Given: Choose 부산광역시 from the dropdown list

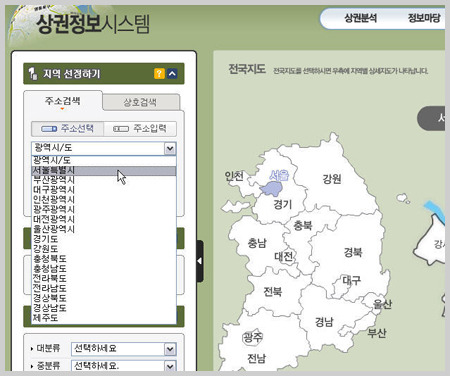Looking at the screenshot, I should click(x=104, y=180).
